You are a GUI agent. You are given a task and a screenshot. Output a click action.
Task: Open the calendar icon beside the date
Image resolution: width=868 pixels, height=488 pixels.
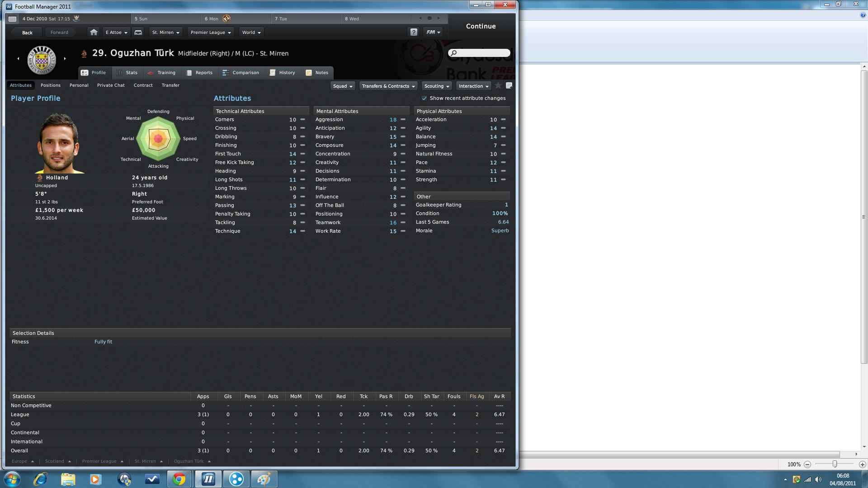(x=13, y=19)
